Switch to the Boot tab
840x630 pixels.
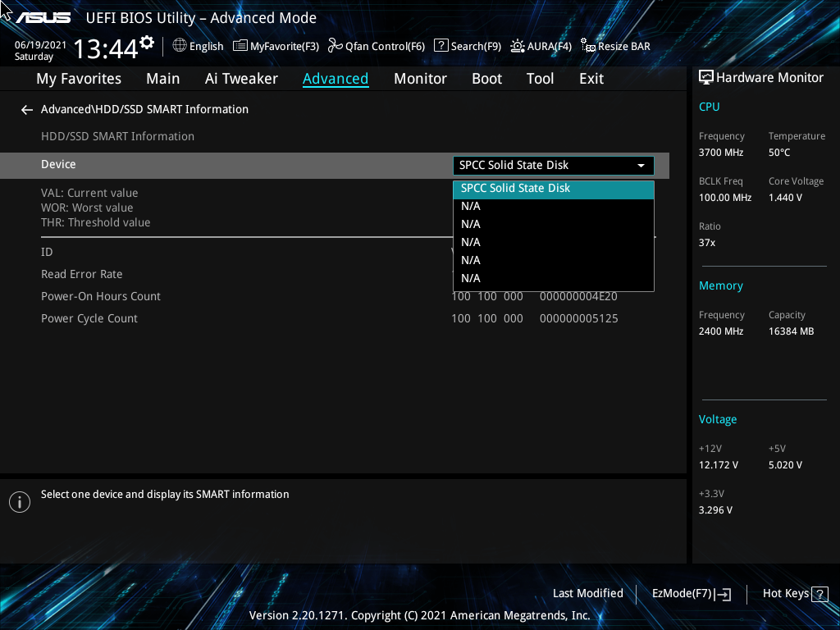486,78
